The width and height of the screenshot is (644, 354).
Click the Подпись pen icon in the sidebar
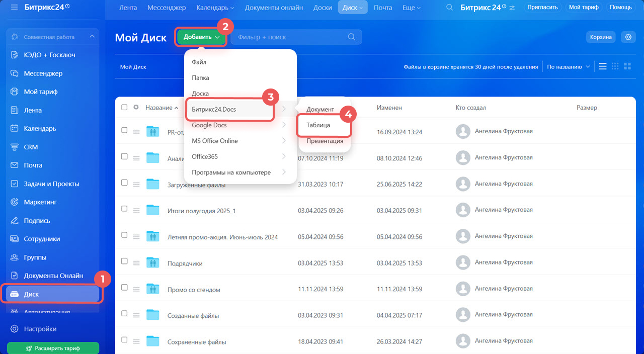(15, 220)
